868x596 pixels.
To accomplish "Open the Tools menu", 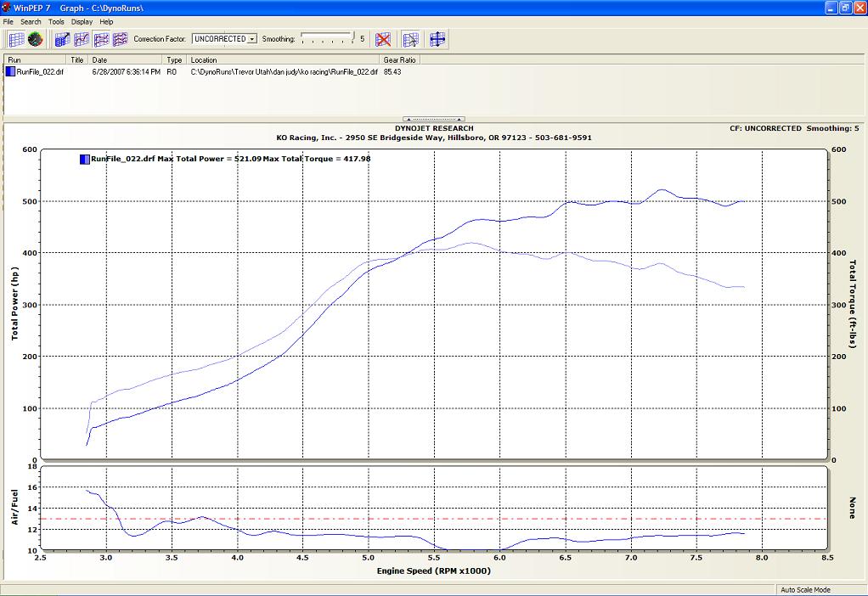I will click(56, 21).
